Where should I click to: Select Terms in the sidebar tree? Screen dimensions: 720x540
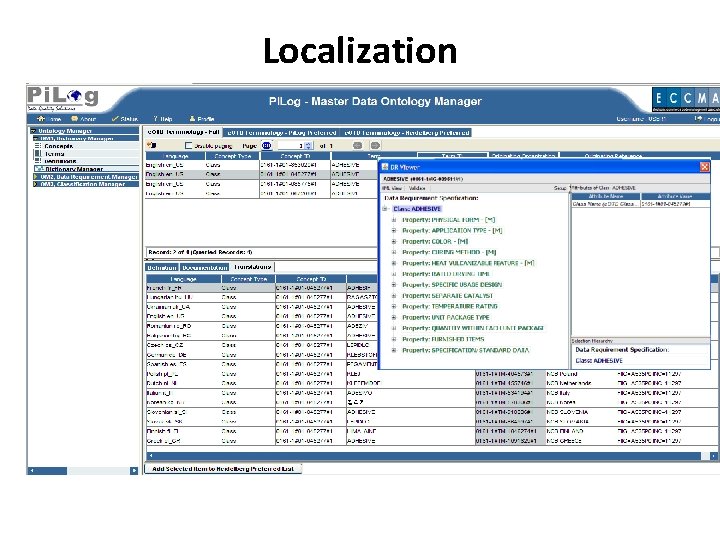click(x=55, y=153)
